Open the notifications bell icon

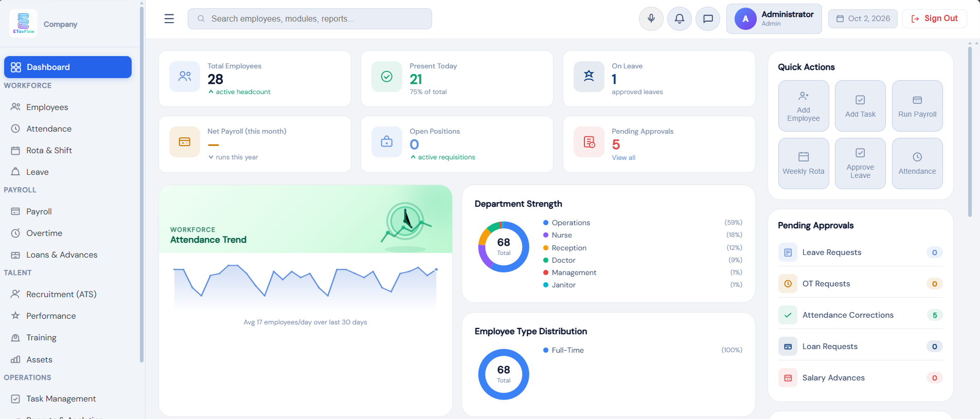pos(680,19)
